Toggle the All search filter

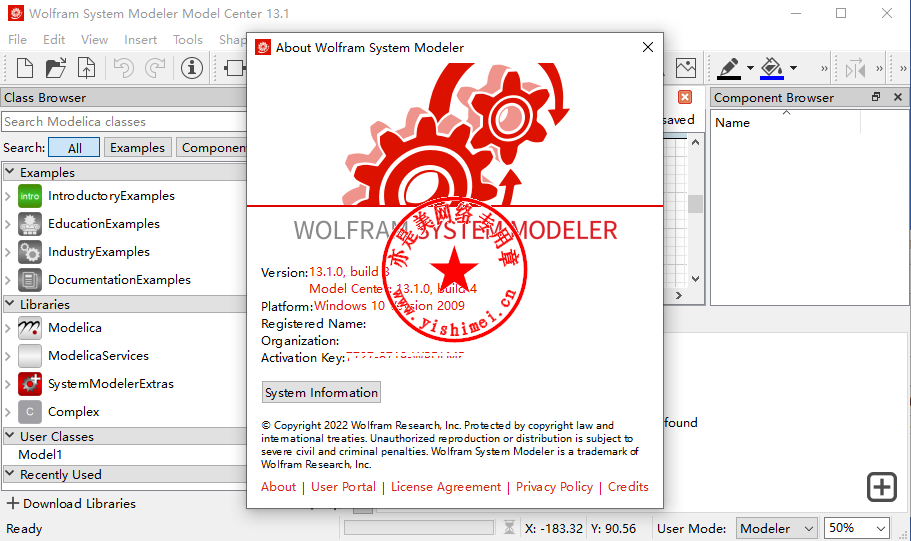click(x=74, y=148)
